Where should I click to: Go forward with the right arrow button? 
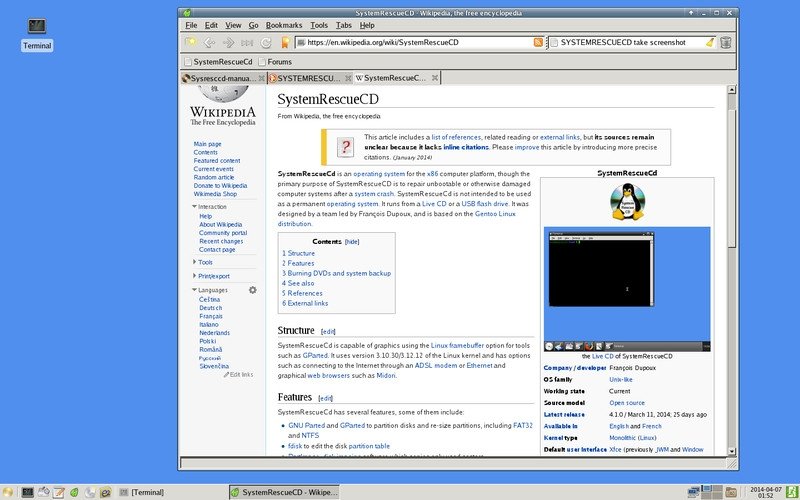[228, 42]
